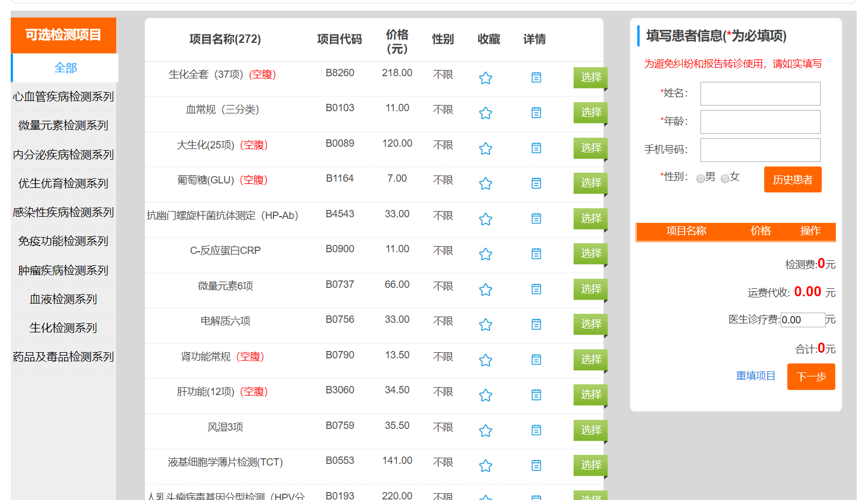This screenshot has height=500, width=868.
Task: Click price 218.00 for 生化全套
Action: 397,73
